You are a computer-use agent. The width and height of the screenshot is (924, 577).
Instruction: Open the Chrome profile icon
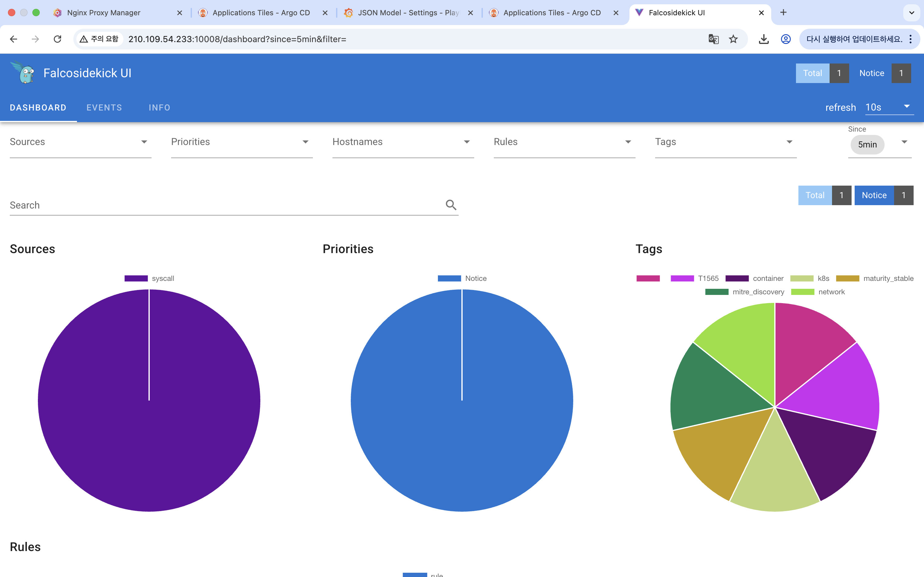[x=785, y=39]
